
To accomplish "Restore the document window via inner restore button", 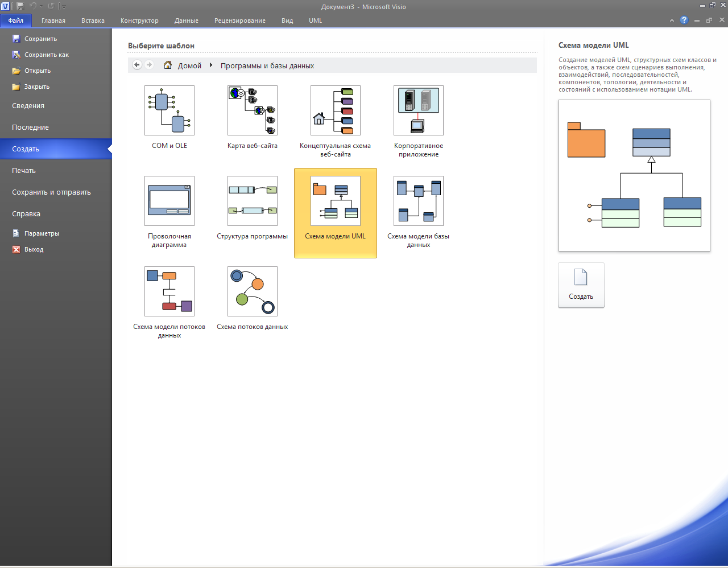I will click(x=709, y=20).
